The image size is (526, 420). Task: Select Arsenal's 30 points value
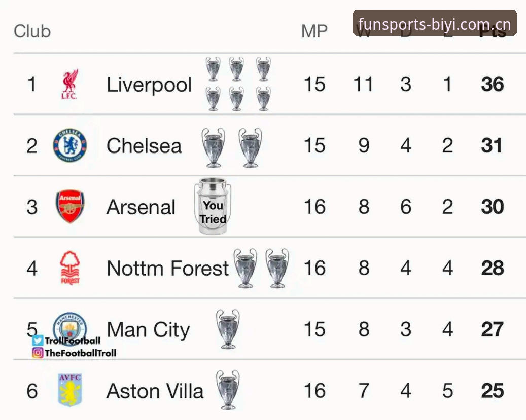click(x=493, y=207)
